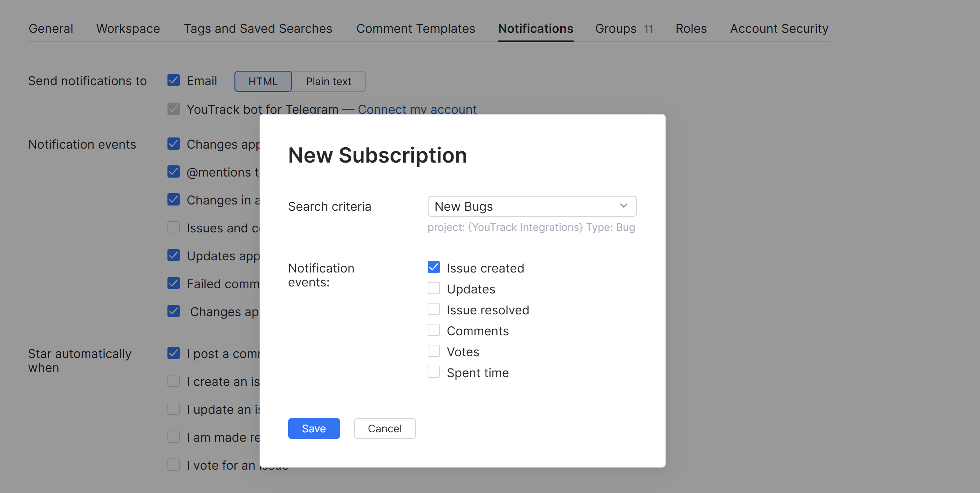
Task: Open the Comment Templates tab
Action: point(416,29)
